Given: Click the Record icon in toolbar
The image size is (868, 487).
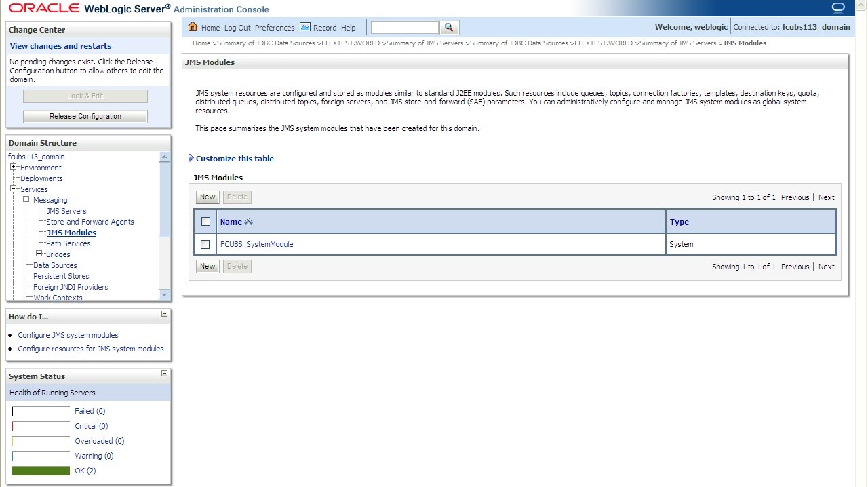Looking at the screenshot, I should click(x=305, y=27).
